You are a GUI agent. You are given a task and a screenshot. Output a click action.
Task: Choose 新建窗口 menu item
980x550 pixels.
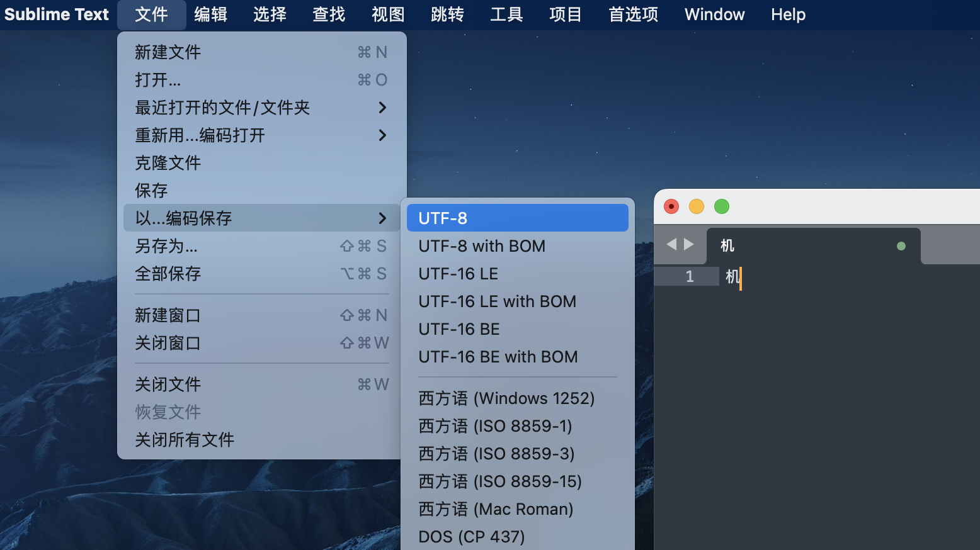[261, 315]
